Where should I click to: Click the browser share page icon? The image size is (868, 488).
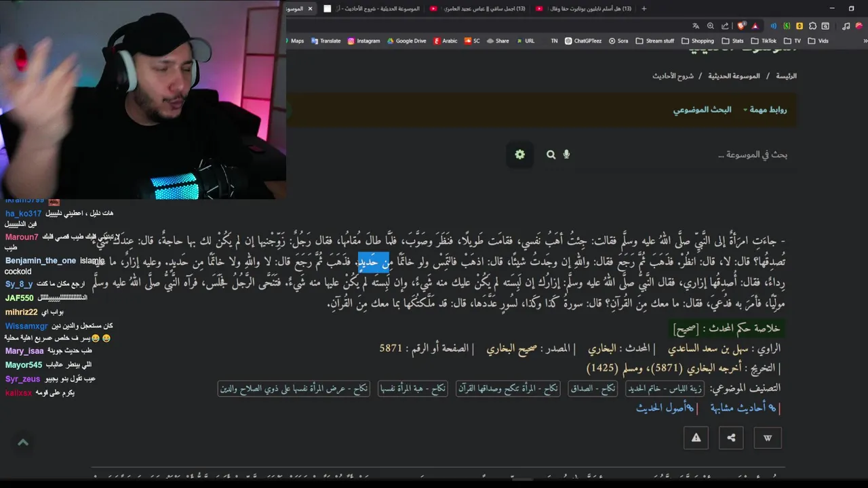pos(726,26)
